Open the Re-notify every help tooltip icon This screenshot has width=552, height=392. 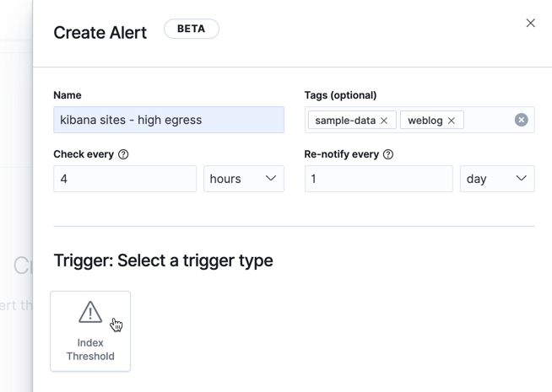(x=388, y=154)
